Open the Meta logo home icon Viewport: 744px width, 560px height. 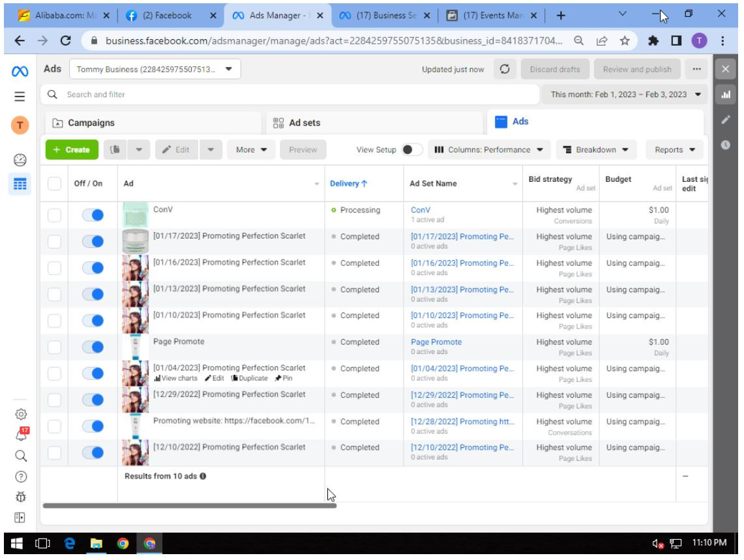[20, 72]
